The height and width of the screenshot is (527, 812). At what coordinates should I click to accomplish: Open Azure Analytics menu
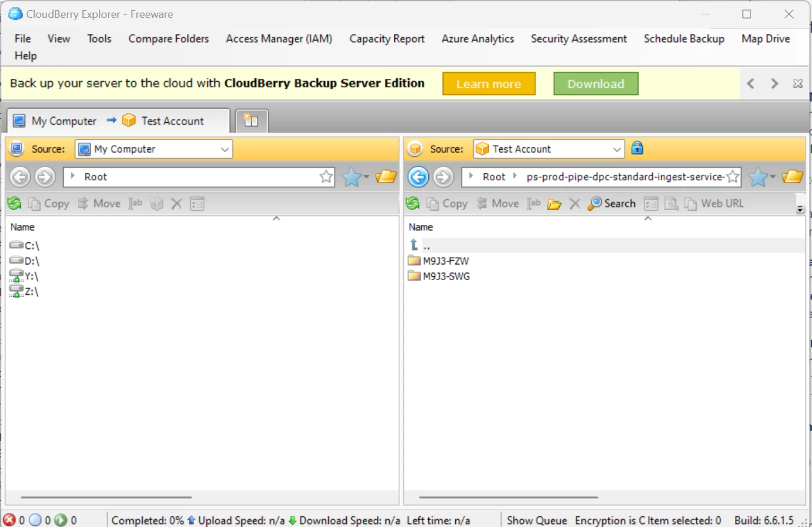[x=478, y=39]
